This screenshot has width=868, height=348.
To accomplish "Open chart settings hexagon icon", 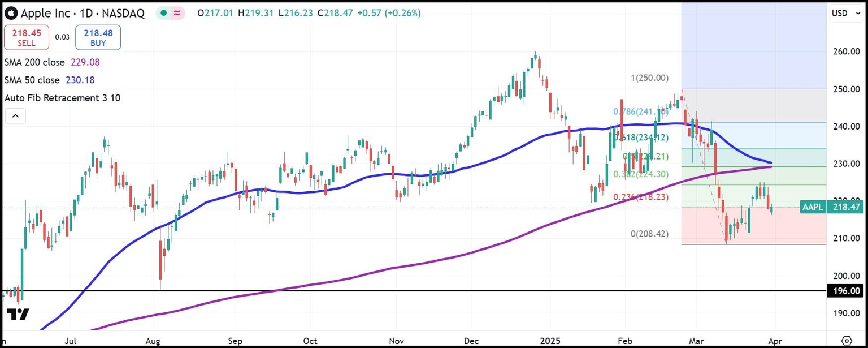I will pos(846,340).
